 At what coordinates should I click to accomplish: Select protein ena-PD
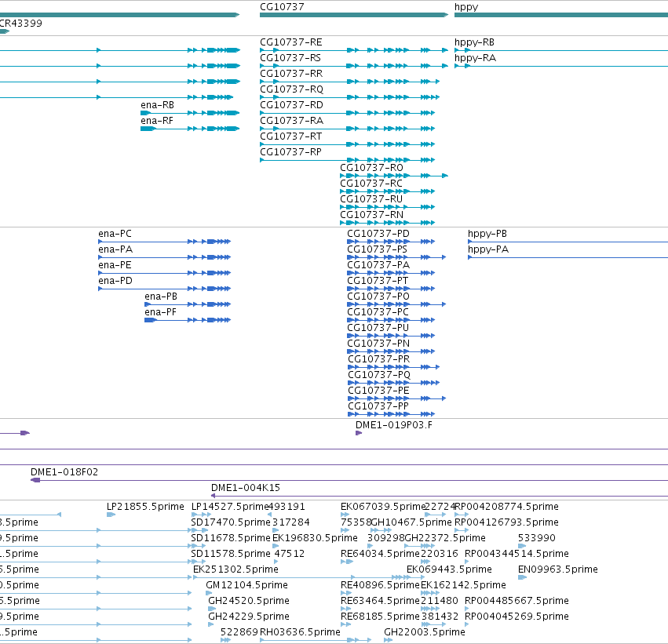tap(115, 281)
